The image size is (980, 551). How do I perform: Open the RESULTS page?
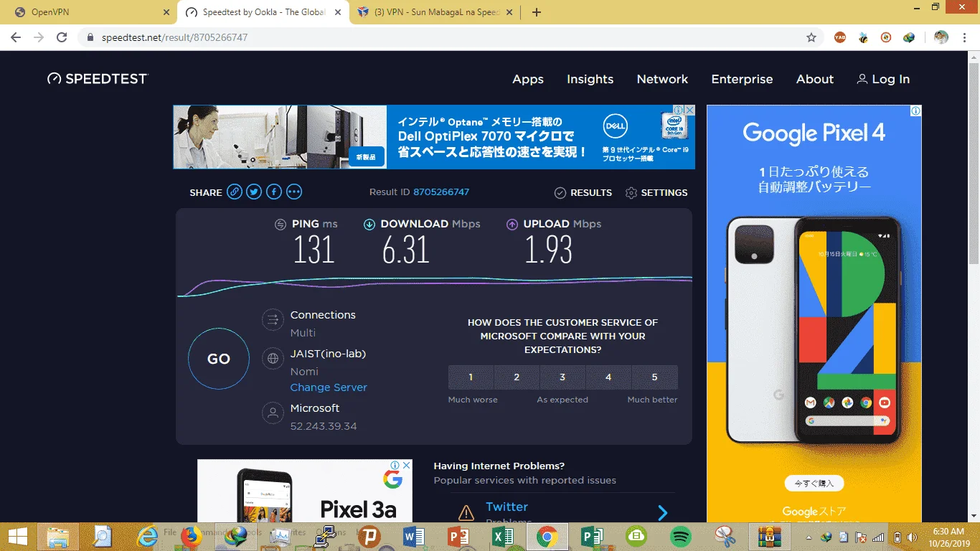[x=583, y=192]
